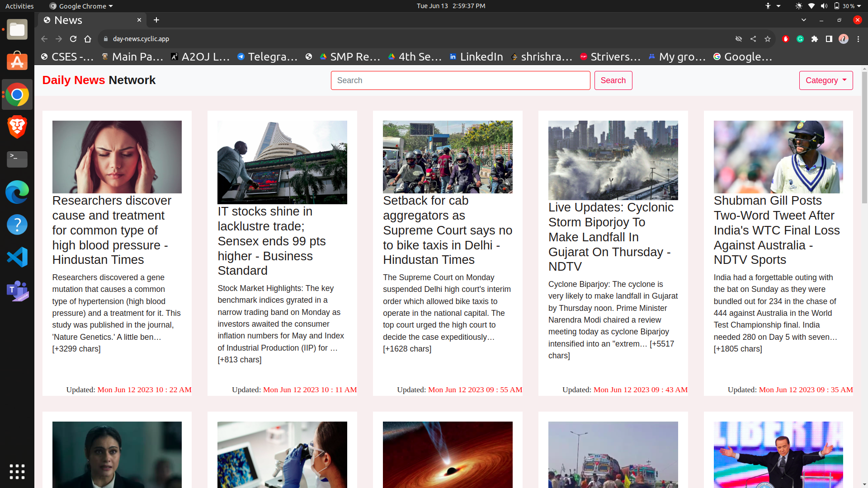The width and height of the screenshot is (868, 488).
Task: Click the Grammarly extension icon
Action: click(800, 39)
